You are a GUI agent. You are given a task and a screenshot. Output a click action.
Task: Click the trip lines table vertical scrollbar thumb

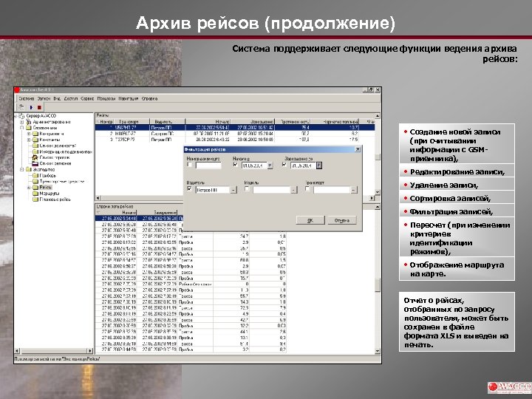tap(378, 284)
